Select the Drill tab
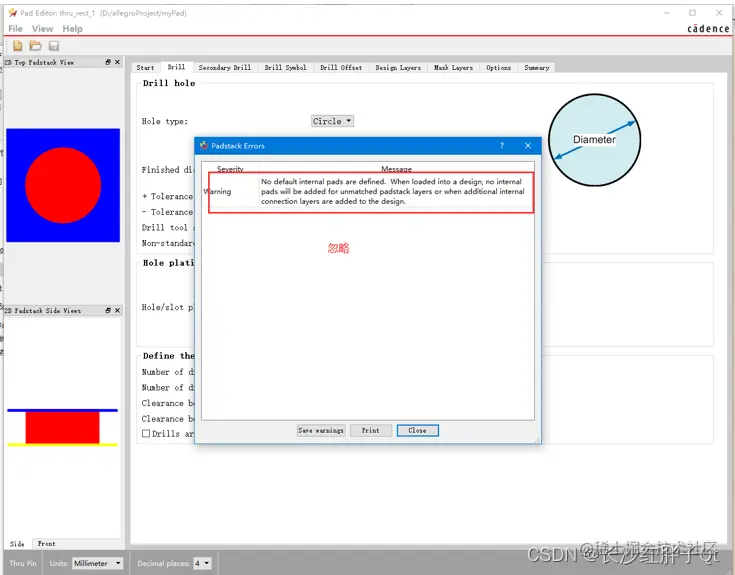Viewport: 735px width, 575px height. click(176, 67)
